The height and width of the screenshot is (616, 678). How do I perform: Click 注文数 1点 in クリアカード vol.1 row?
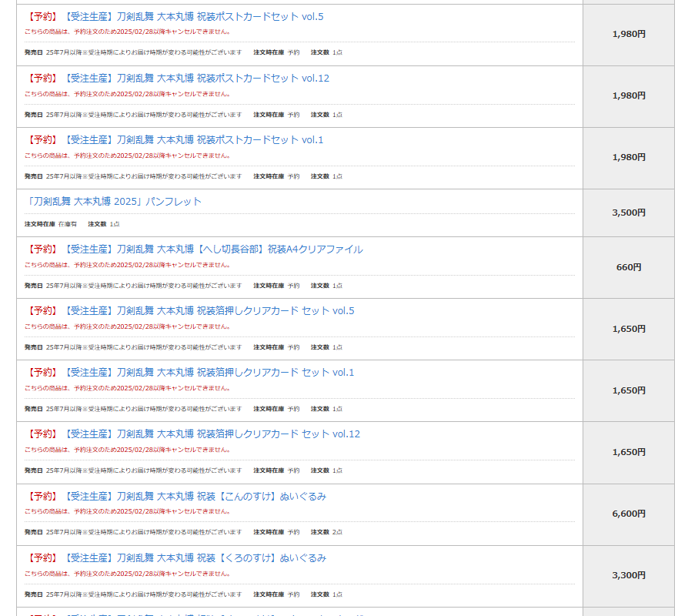coord(326,409)
